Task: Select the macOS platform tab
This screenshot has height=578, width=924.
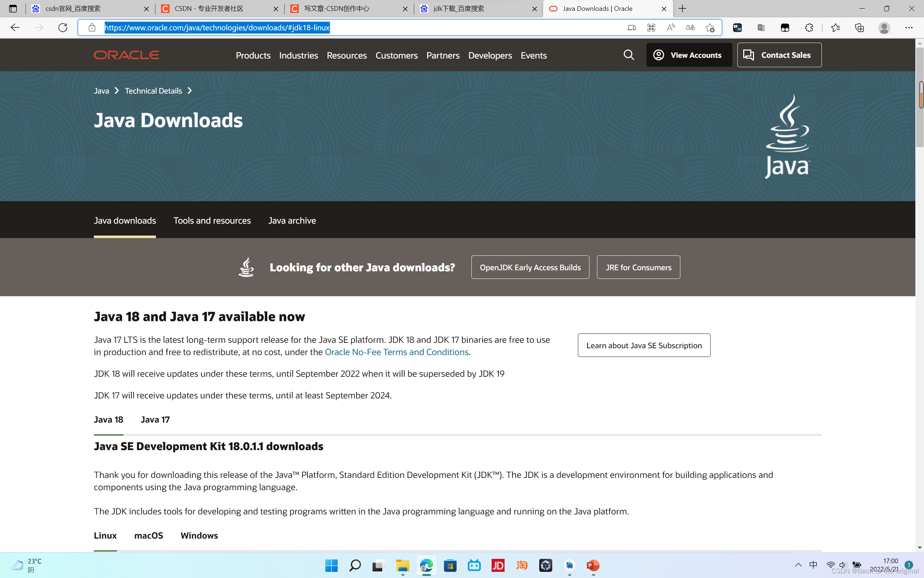Action: (149, 536)
